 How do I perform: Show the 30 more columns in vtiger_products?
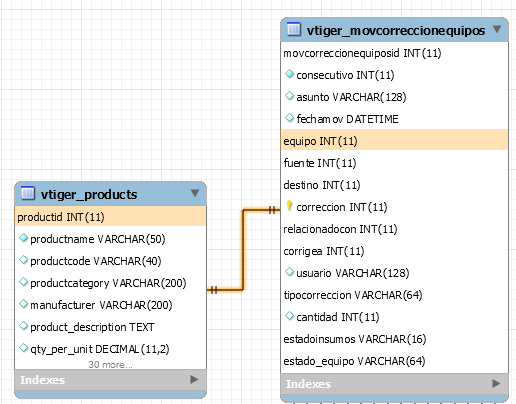110,365
